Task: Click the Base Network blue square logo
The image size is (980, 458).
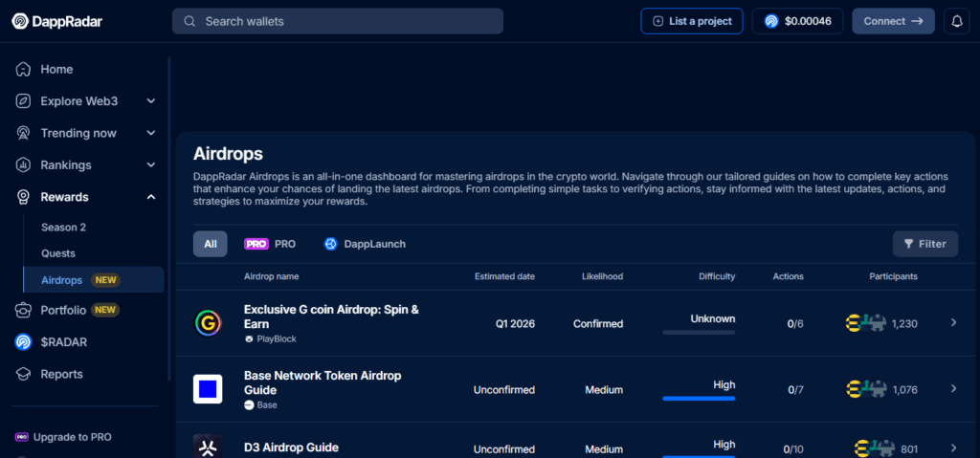Action: click(208, 388)
